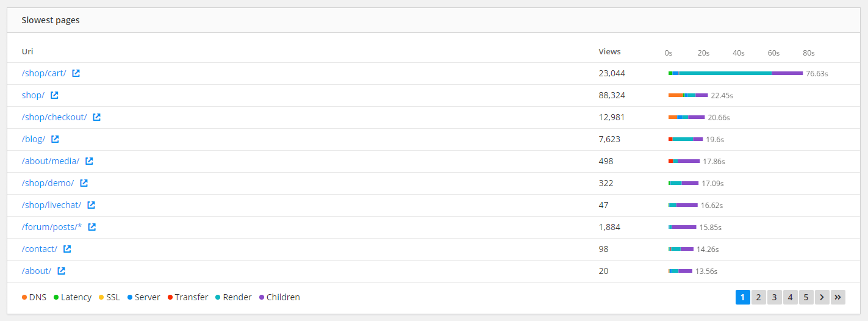Screen dimensions: 868x321
Task: Open /about/media/ external link icon
Action: click(89, 161)
